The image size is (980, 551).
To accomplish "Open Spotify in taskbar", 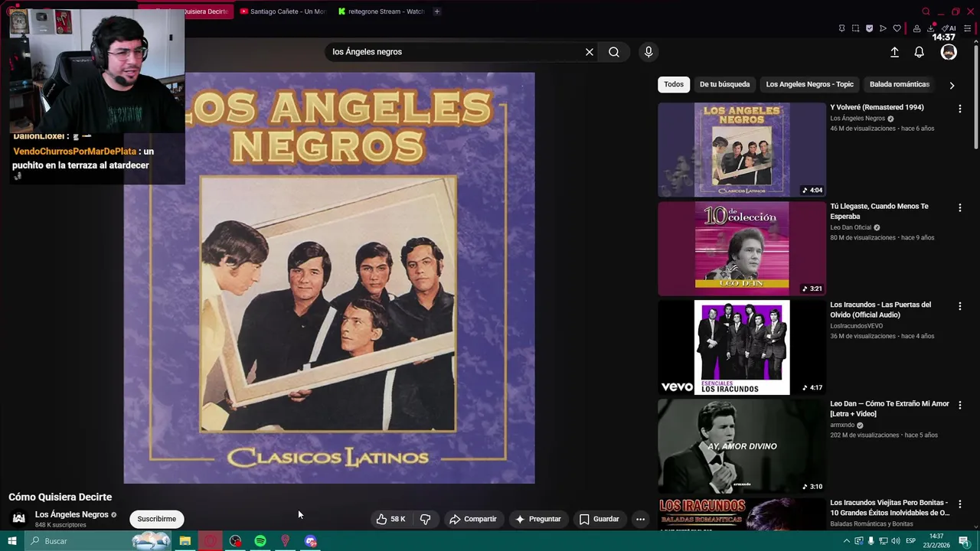I will (260, 541).
